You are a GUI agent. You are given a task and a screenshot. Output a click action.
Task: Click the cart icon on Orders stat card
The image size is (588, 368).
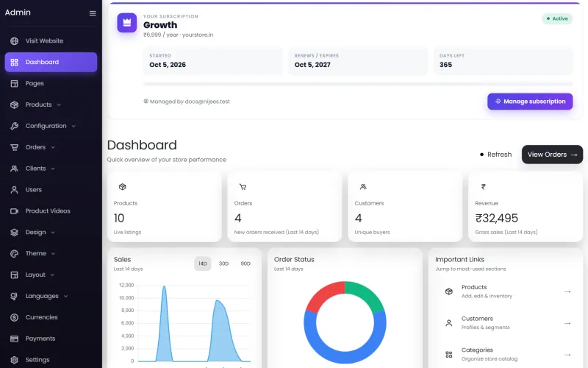(243, 187)
